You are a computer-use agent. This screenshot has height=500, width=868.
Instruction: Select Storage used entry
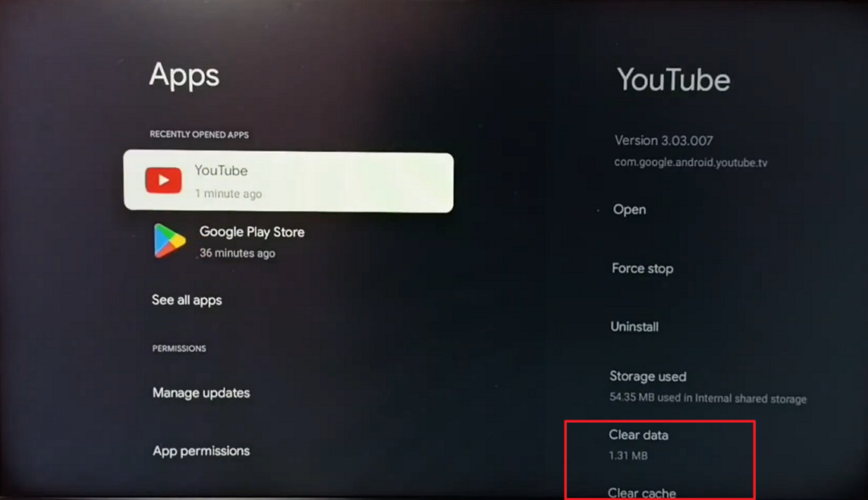click(x=708, y=386)
